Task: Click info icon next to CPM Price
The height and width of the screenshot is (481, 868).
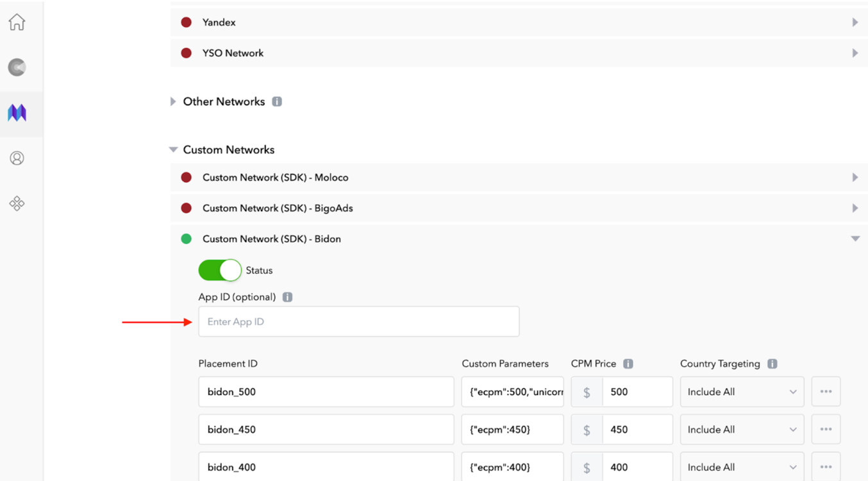Action: 628,364
